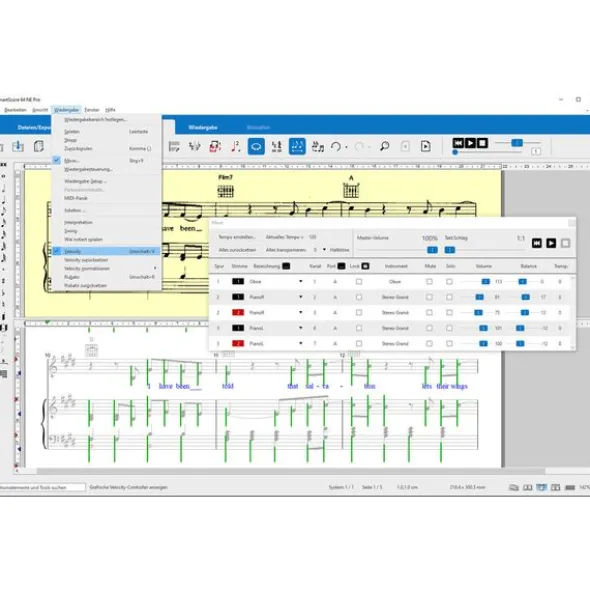Screen dimensions: 590x591
Task: Open the Oboe name dropdown arrow
Action: (300, 282)
